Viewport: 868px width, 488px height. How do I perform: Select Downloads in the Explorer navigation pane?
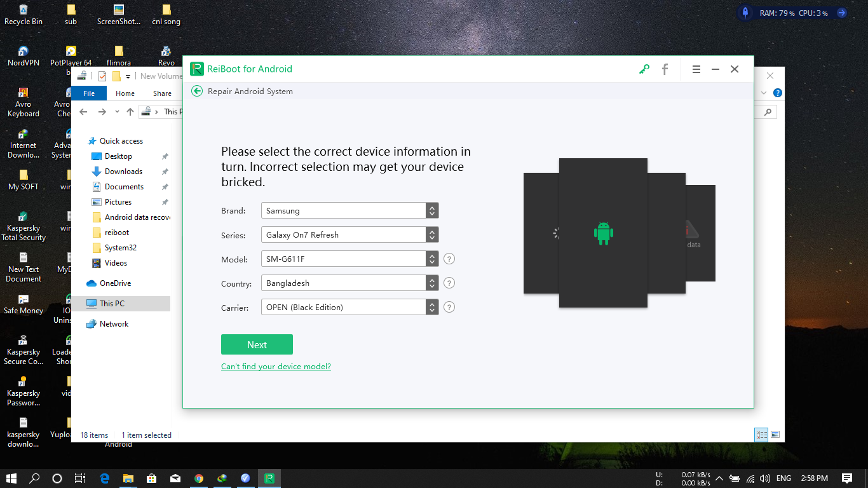coord(123,172)
